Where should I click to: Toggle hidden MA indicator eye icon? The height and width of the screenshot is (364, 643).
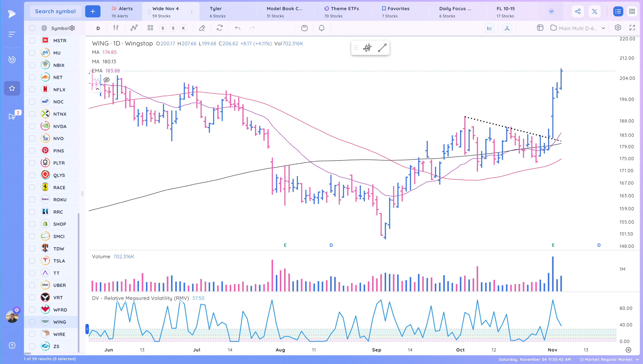coord(107,80)
